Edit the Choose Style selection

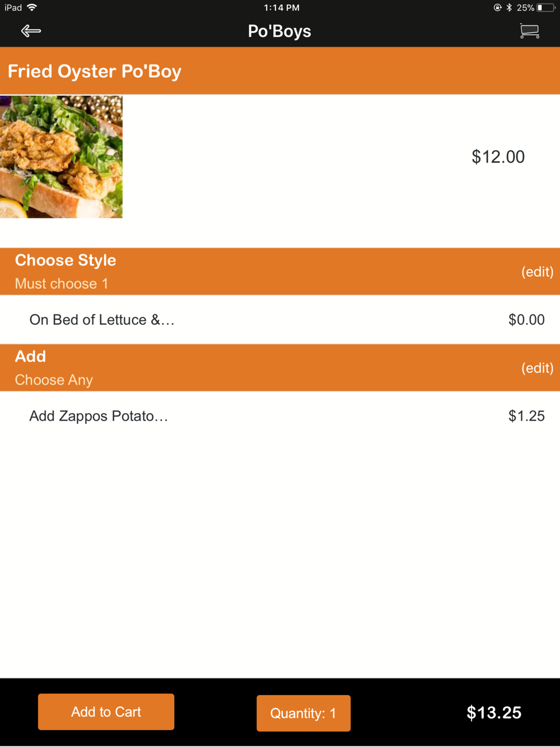pos(537,272)
